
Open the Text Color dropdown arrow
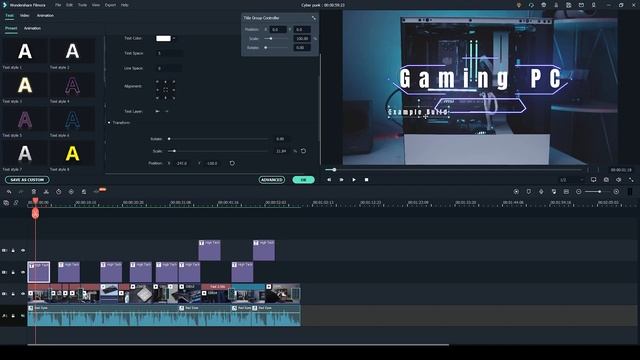174,38
